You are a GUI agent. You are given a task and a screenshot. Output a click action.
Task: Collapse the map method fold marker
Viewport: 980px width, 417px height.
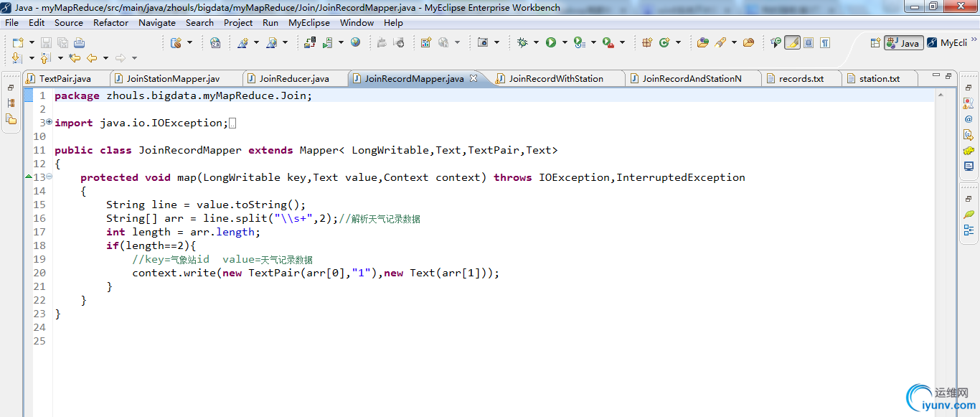tap(49, 177)
